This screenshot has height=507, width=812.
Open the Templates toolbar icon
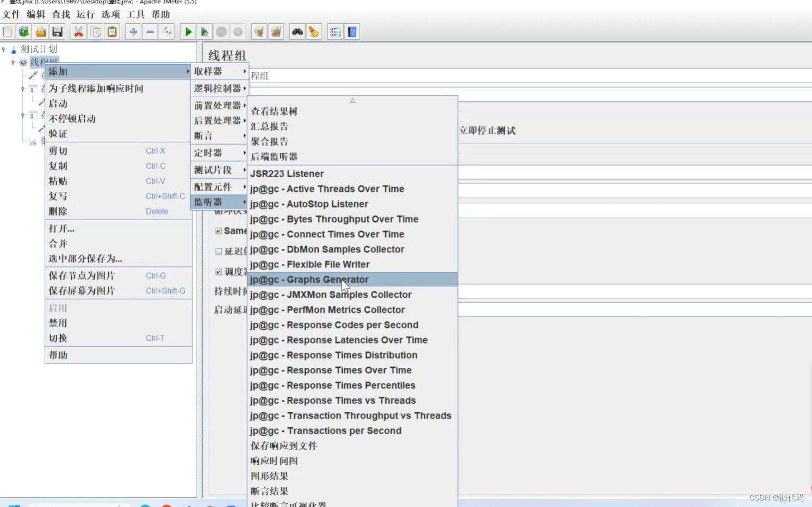pyautogui.click(x=24, y=32)
